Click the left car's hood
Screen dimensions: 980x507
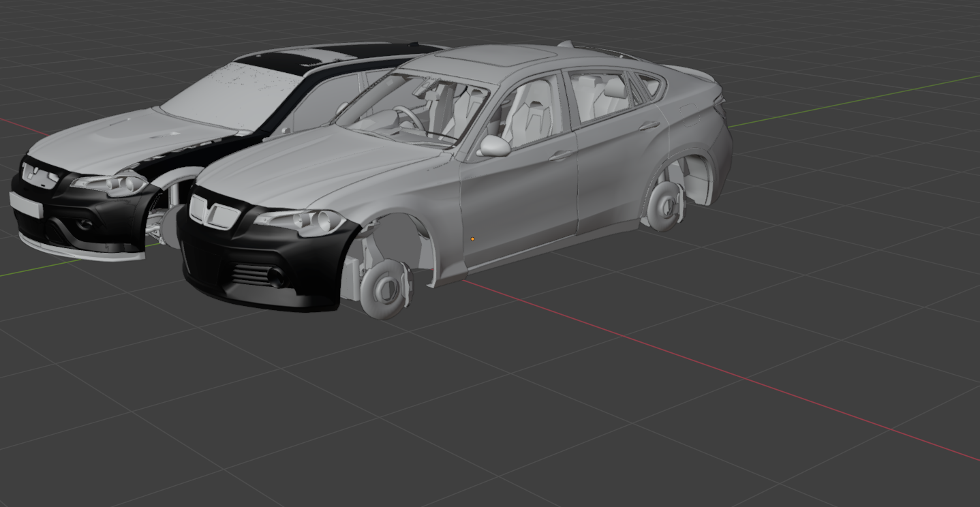tap(129, 140)
